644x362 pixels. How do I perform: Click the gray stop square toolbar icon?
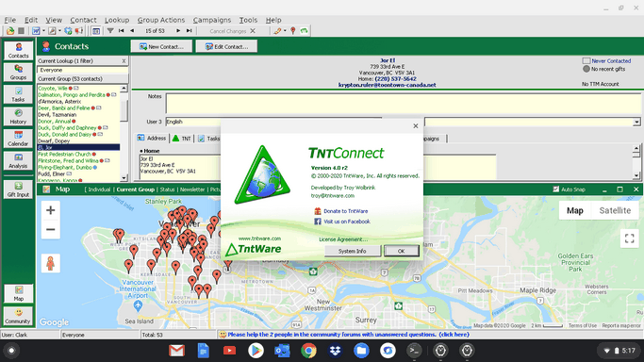click(x=21, y=31)
